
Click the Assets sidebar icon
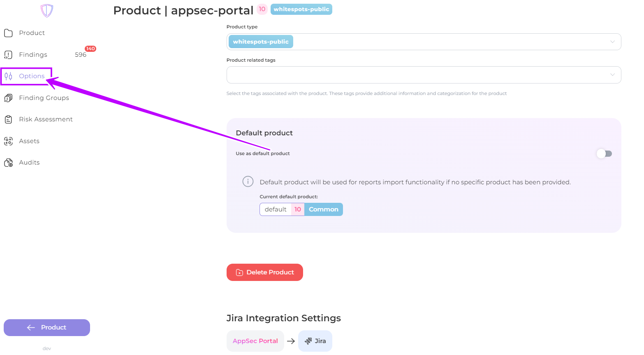coord(8,141)
